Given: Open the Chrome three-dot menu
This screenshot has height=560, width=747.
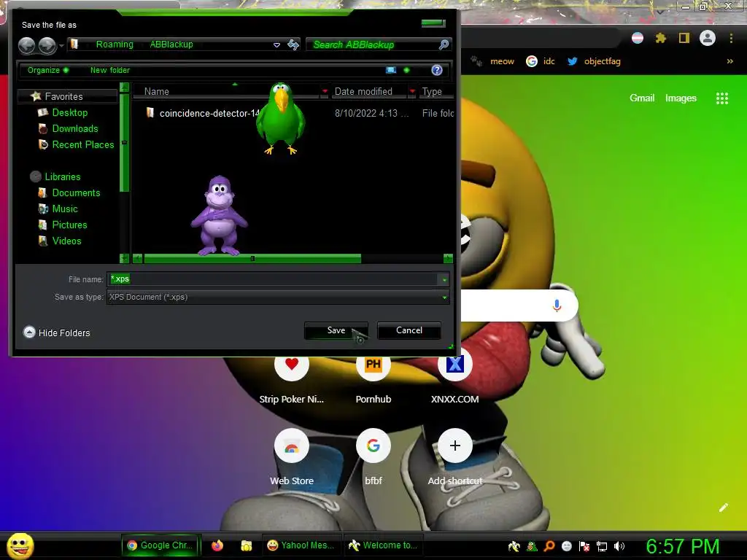Looking at the screenshot, I should pos(731,38).
